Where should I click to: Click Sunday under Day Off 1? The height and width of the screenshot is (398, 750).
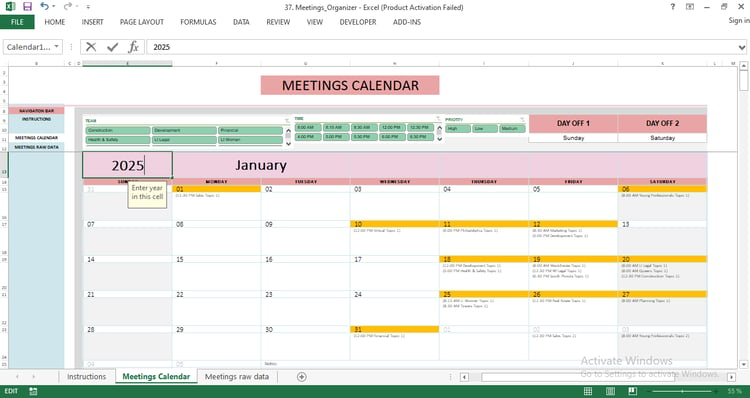pyautogui.click(x=573, y=138)
